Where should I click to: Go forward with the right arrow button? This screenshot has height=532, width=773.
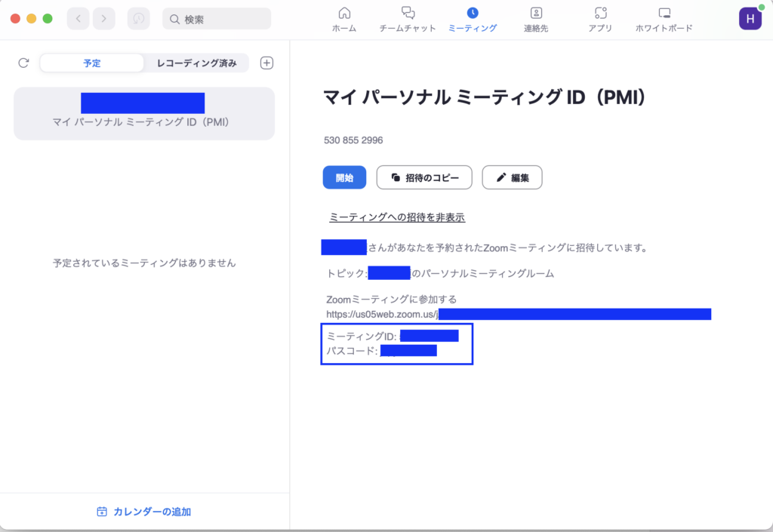103,19
